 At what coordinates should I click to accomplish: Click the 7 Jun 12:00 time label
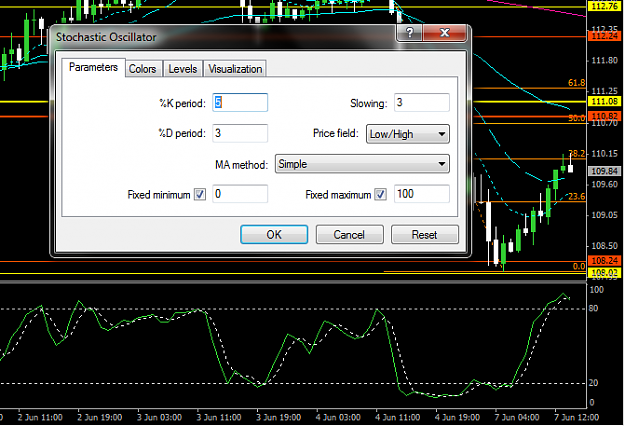coord(576,417)
